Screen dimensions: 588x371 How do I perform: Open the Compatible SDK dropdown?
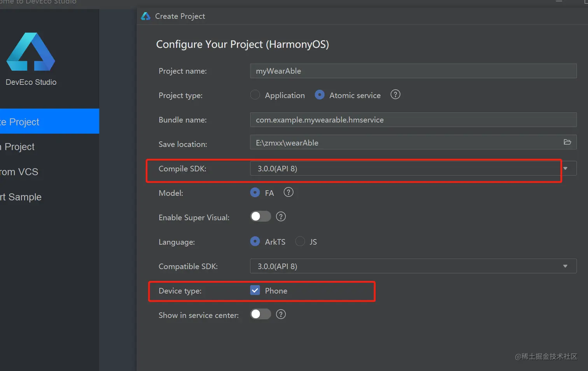pos(565,266)
